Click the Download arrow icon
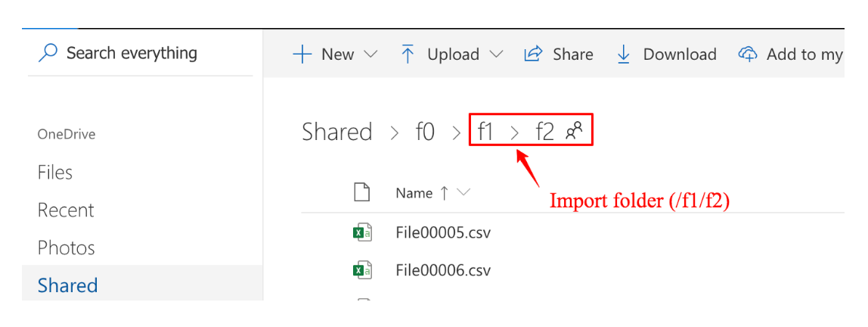Image resolution: width=868 pixels, height=327 pixels. point(624,54)
